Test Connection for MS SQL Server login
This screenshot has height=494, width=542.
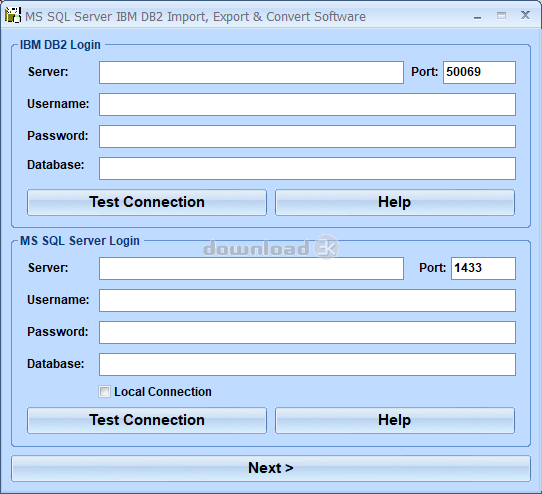[x=147, y=420]
